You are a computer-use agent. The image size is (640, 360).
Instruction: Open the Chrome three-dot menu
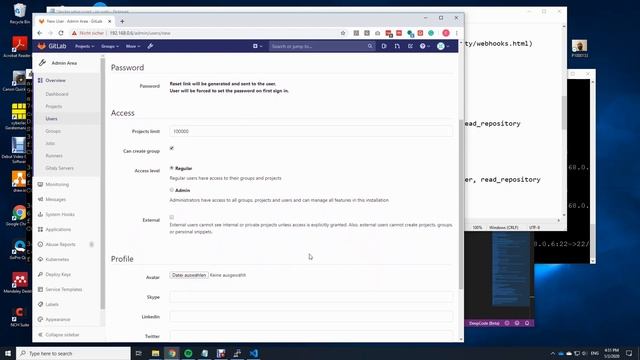[456, 33]
